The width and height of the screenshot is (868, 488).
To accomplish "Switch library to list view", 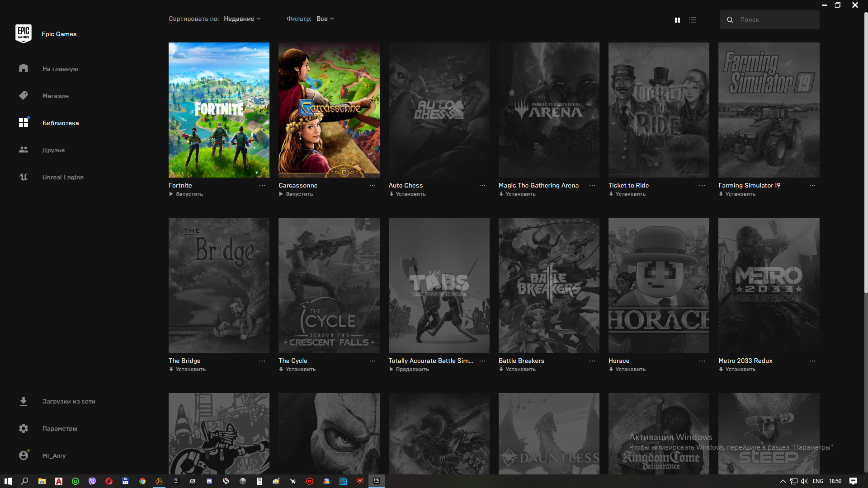I will click(692, 20).
